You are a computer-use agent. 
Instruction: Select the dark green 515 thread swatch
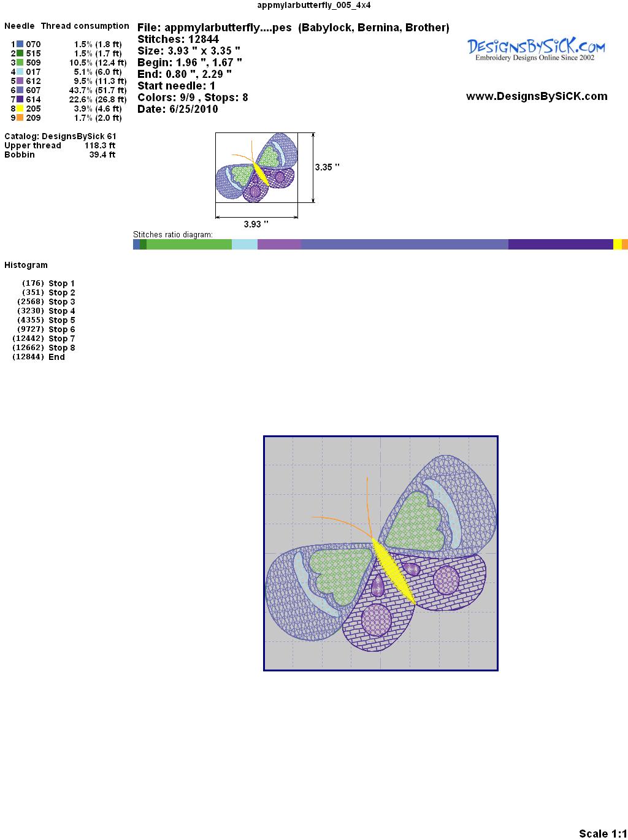pos(20,53)
